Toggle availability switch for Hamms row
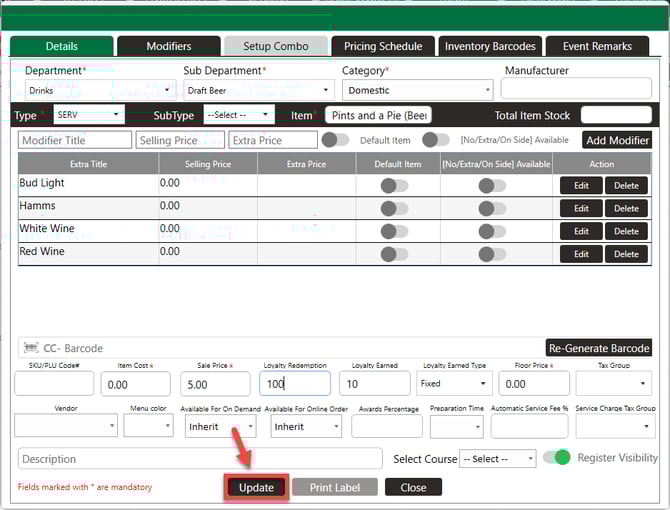 click(x=492, y=208)
